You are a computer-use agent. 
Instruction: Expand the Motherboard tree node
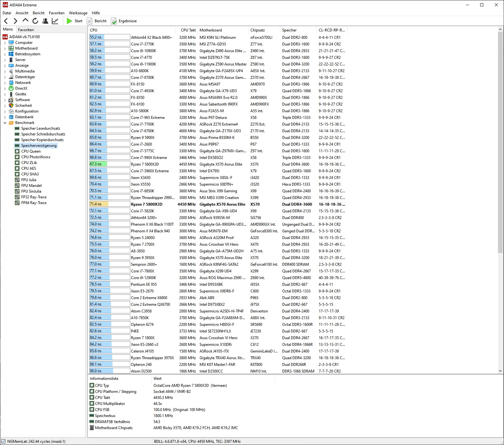[5, 48]
